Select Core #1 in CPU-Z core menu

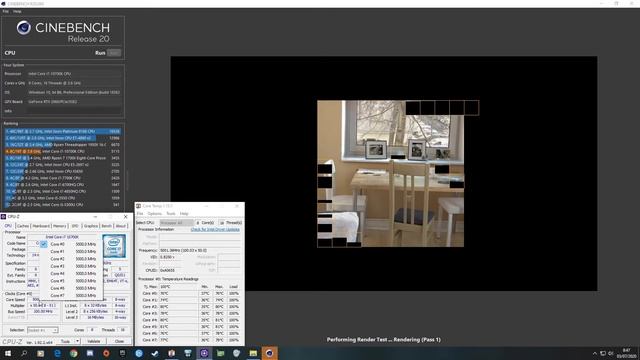click(71, 251)
